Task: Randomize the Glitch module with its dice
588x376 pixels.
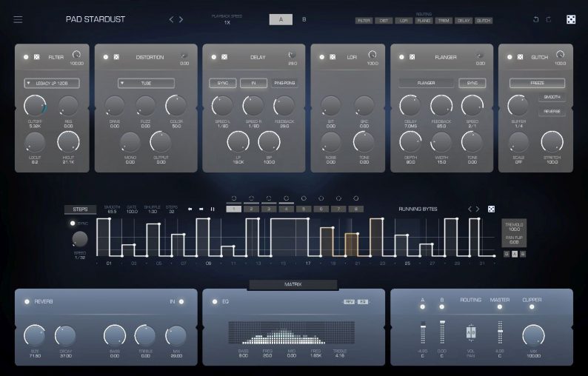Action: click(x=520, y=57)
